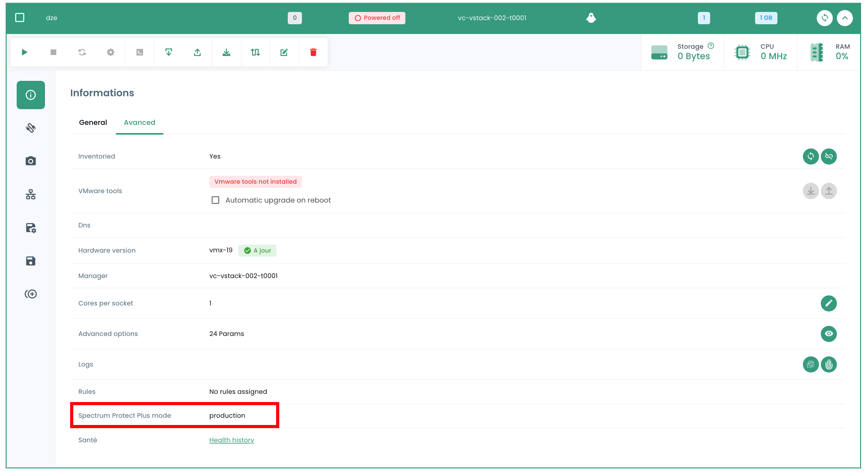Click the edit VM toolbar icon
This screenshot has height=475, width=868.
click(x=284, y=52)
